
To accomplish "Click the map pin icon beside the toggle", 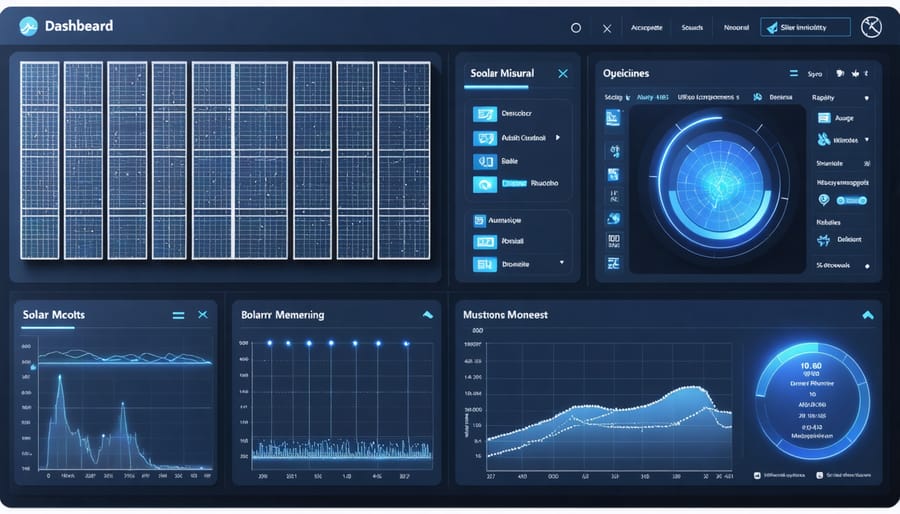I will tap(824, 200).
